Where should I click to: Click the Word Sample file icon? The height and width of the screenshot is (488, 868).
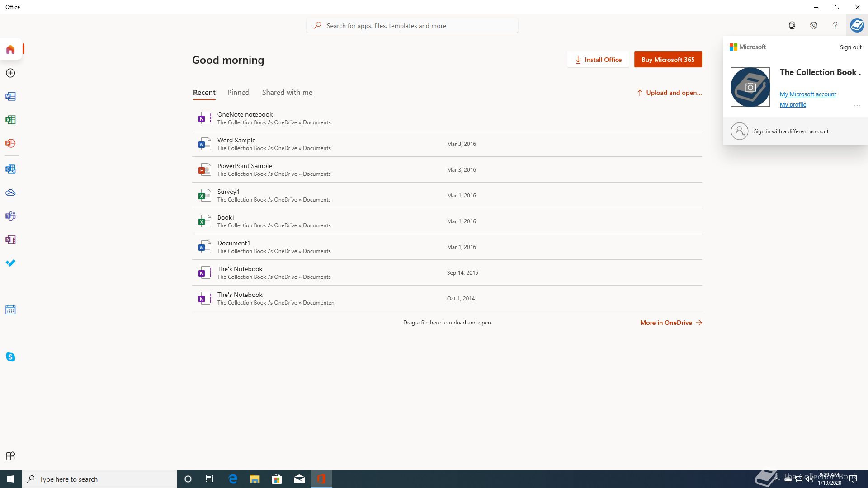tap(204, 144)
